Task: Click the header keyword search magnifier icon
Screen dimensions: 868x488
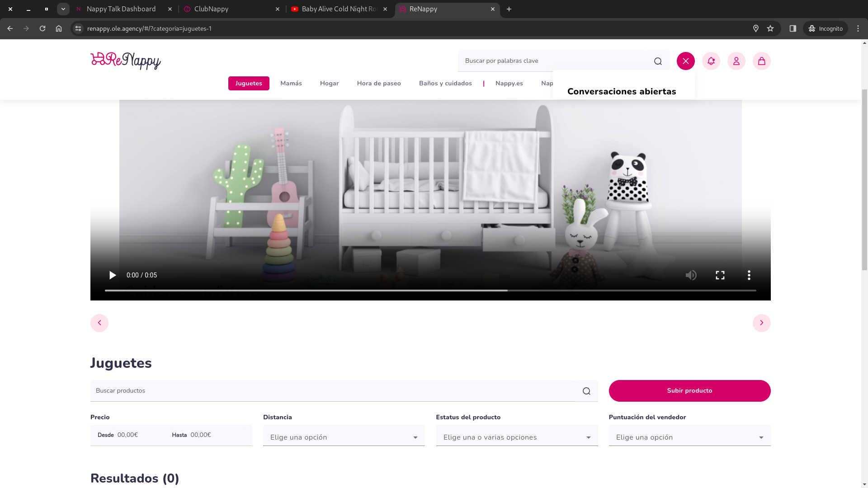Action: [658, 61]
